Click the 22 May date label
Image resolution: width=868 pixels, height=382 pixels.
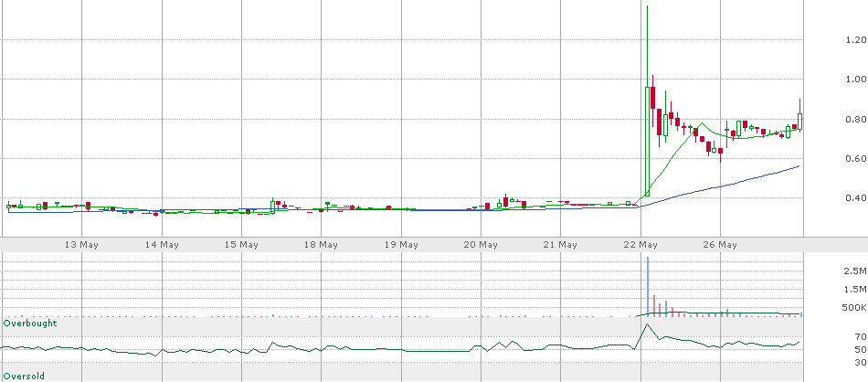click(x=640, y=245)
